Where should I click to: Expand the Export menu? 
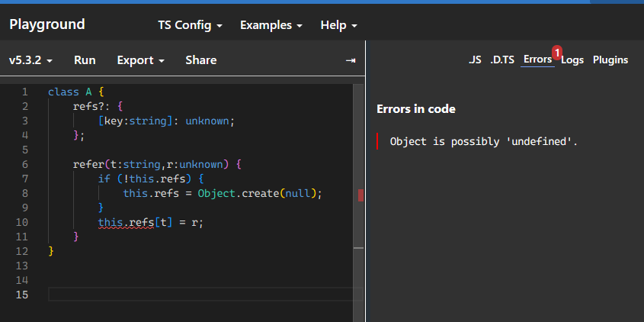140,60
